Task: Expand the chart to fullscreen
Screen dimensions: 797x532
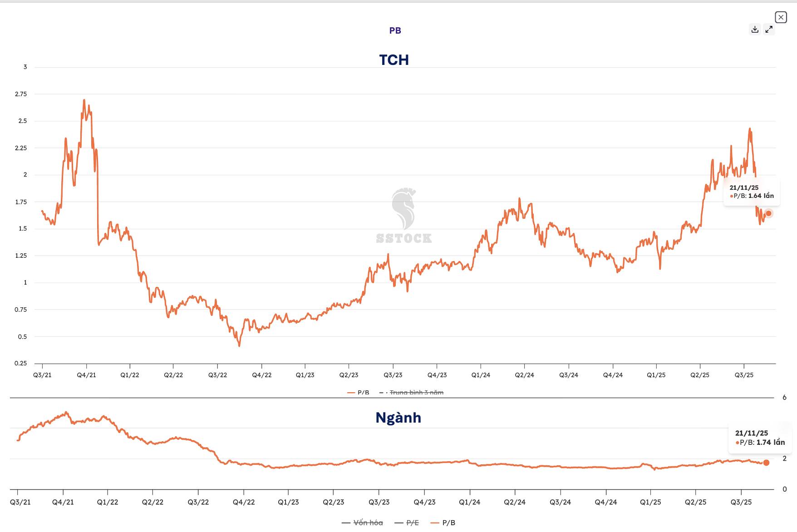Action: (769, 30)
